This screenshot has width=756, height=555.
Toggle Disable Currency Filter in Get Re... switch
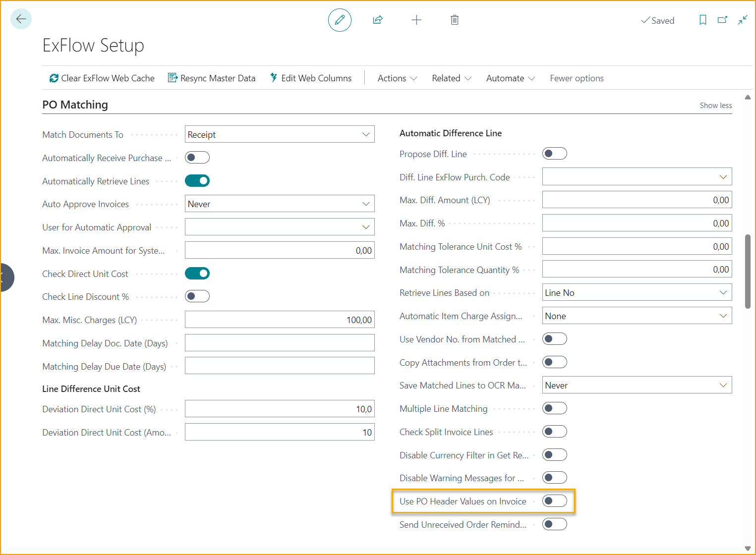(555, 455)
